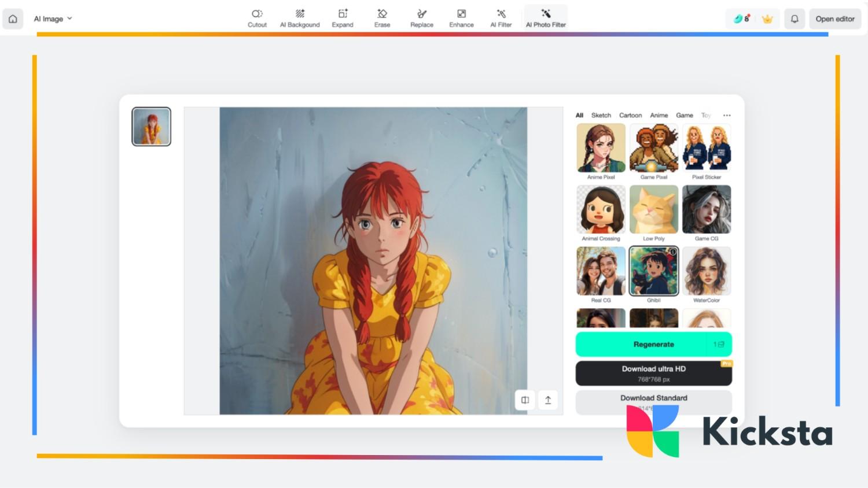Select the Erase tool
Viewport: 868px width, 488px height.
(382, 19)
